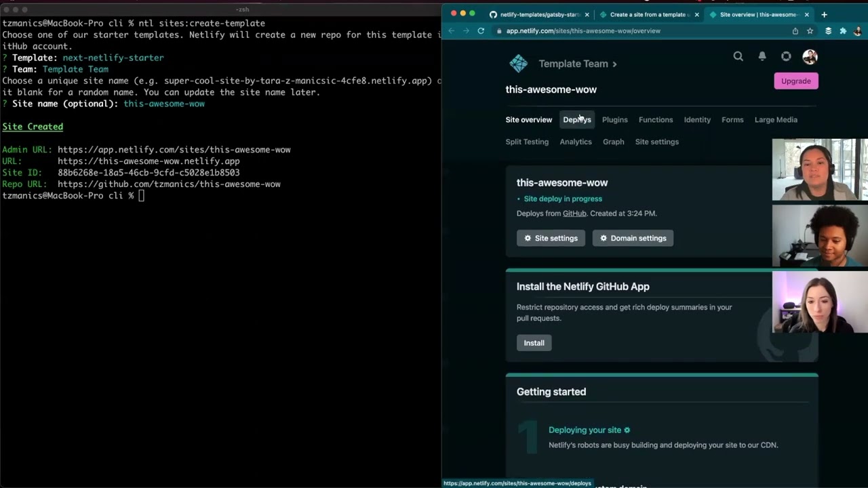The width and height of the screenshot is (868, 488).
Task: Click the browser forward arrow
Action: pos(466,30)
